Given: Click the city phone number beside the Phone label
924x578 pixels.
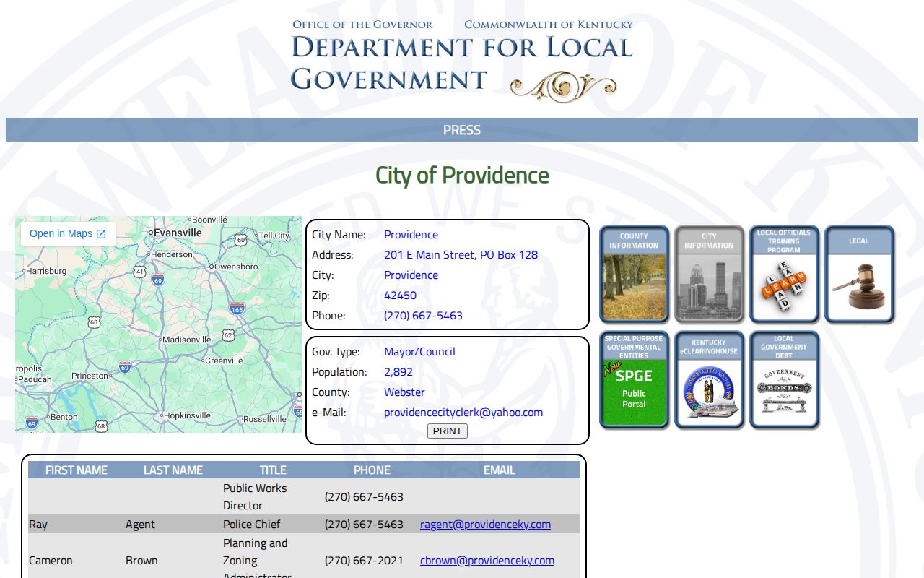Looking at the screenshot, I should coord(423,315).
